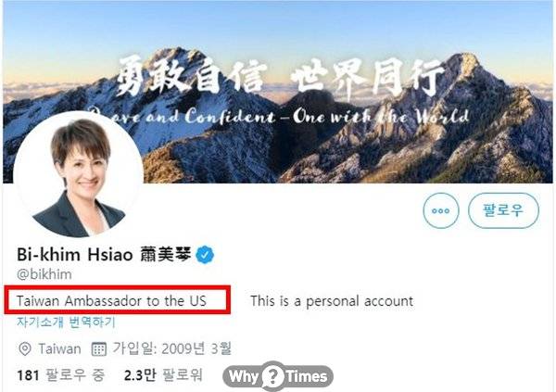Click the 자기소개 번역하기 translate bio link
Viewport: 556px width, 392px height.
(x=66, y=322)
